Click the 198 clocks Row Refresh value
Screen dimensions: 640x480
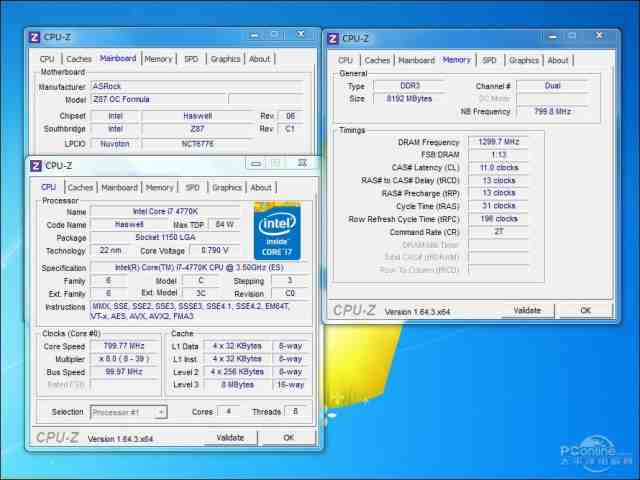pos(499,219)
